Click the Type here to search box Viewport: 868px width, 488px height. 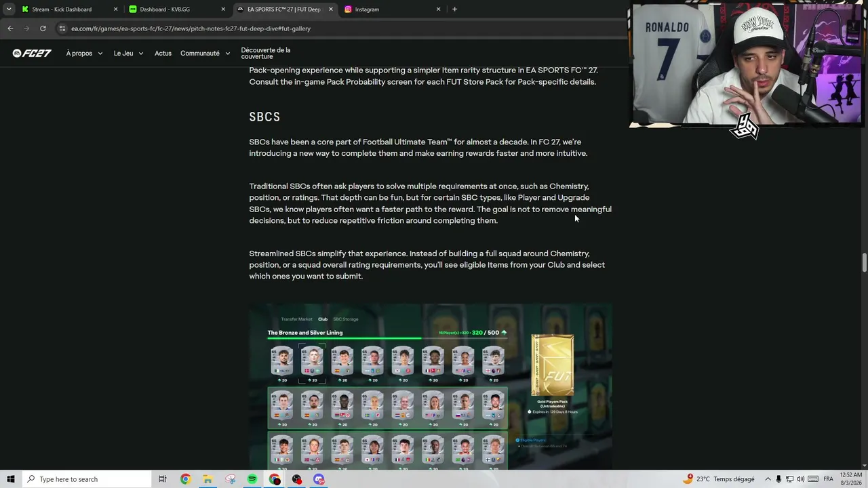pos(86,479)
